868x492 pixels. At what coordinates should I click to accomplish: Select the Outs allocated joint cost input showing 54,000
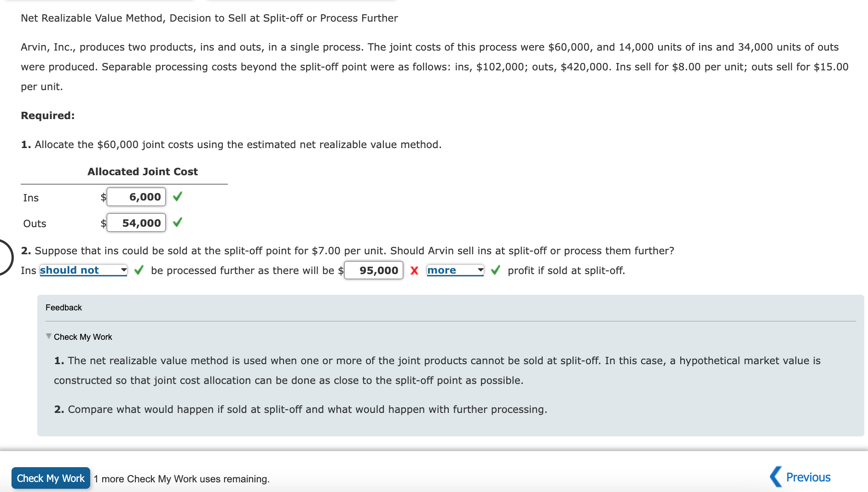136,223
